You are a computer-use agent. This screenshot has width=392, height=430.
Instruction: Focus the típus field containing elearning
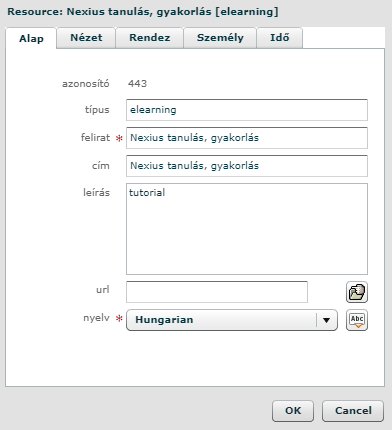click(247, 110)
